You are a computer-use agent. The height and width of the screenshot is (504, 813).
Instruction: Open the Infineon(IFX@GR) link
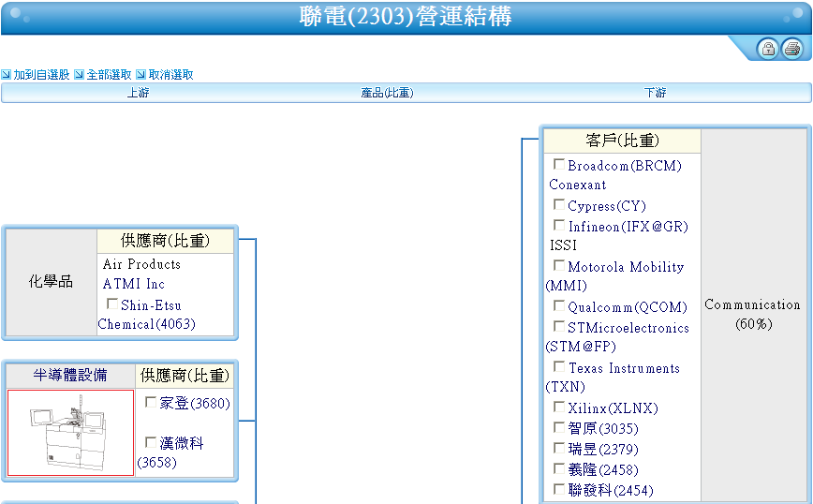point(628,227)
